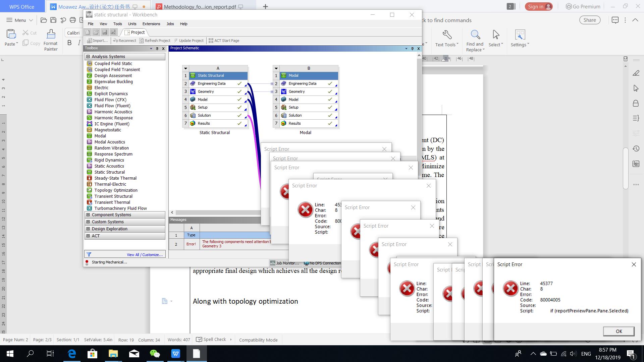Image resolution: width=644 pixels, height=362 pixels.
Task: Collapse the Analysis Systems group
Action: click(88, 57)
